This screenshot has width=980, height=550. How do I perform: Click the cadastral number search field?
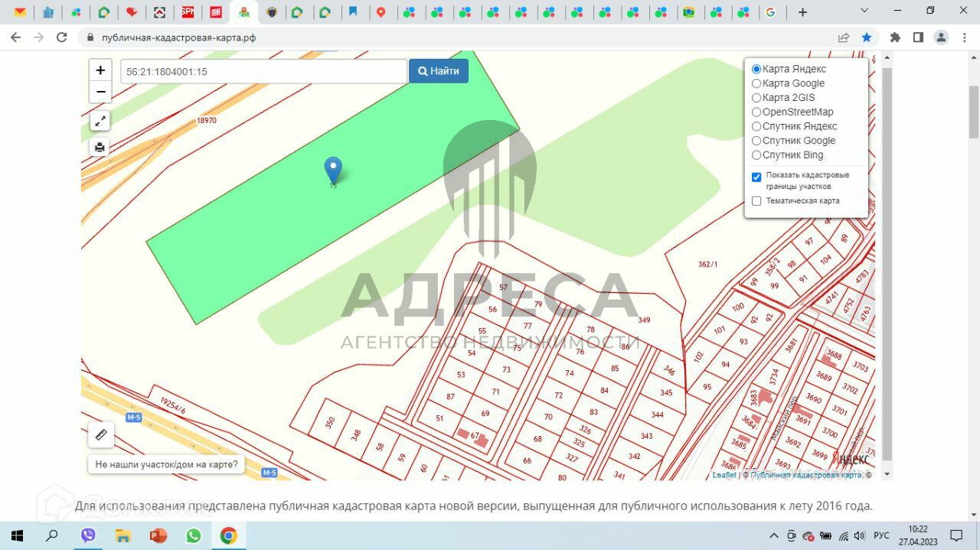tap(263, 72)
